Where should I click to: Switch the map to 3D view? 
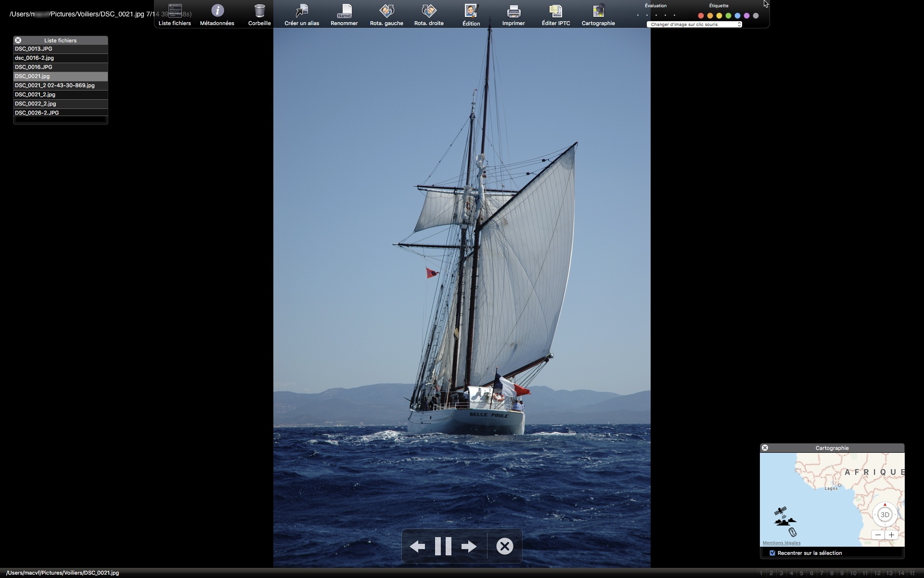pyautogui.click(x=885, y=515)
